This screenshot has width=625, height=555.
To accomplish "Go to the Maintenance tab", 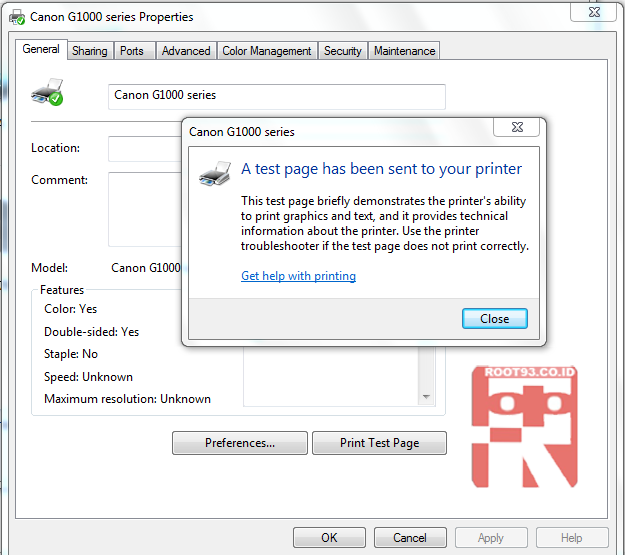I will [404, 51].
